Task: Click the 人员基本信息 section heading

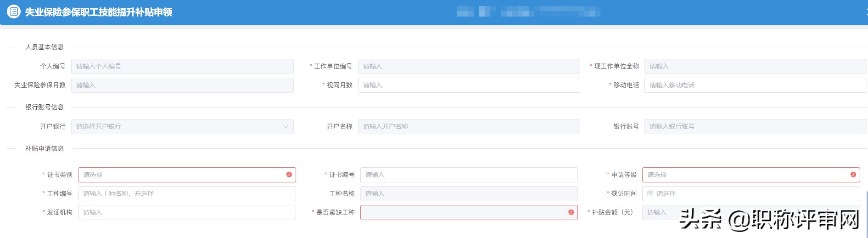Action: 45,47
